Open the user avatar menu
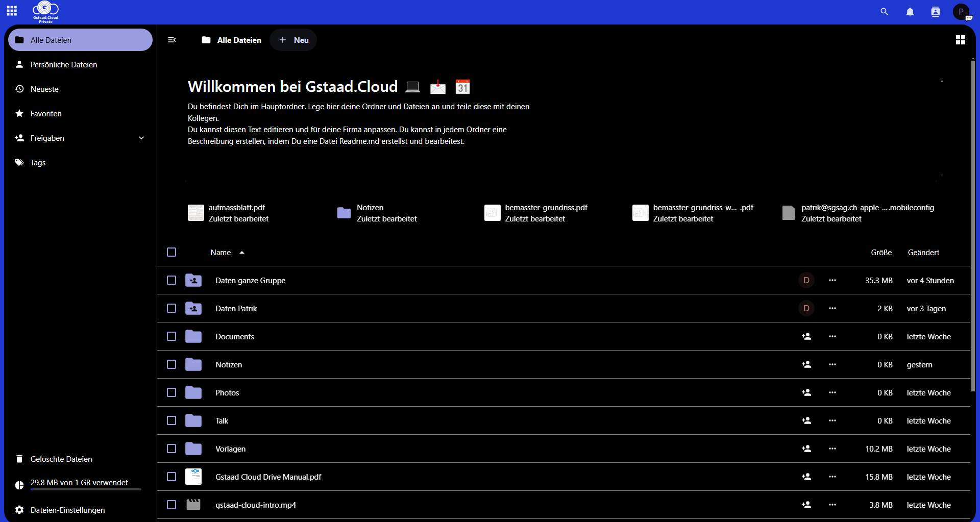 (x=961, y=12)
